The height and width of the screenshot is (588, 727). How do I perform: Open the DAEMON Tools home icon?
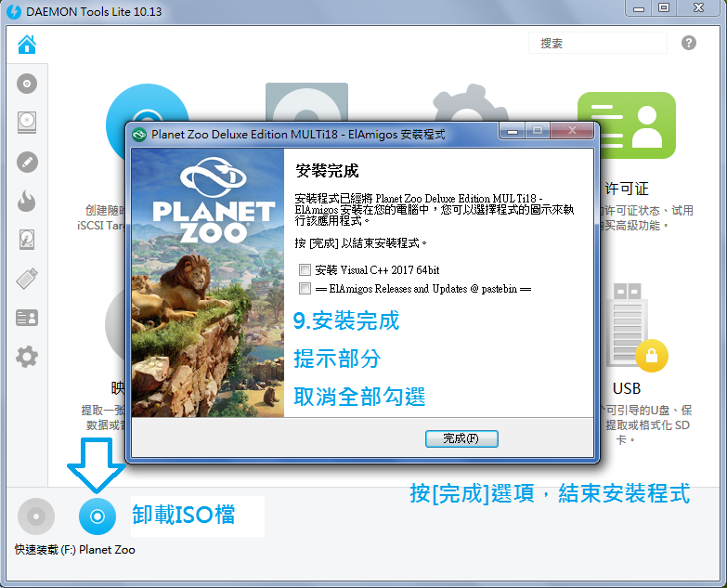pyautogui.click(x=27, y=44)
